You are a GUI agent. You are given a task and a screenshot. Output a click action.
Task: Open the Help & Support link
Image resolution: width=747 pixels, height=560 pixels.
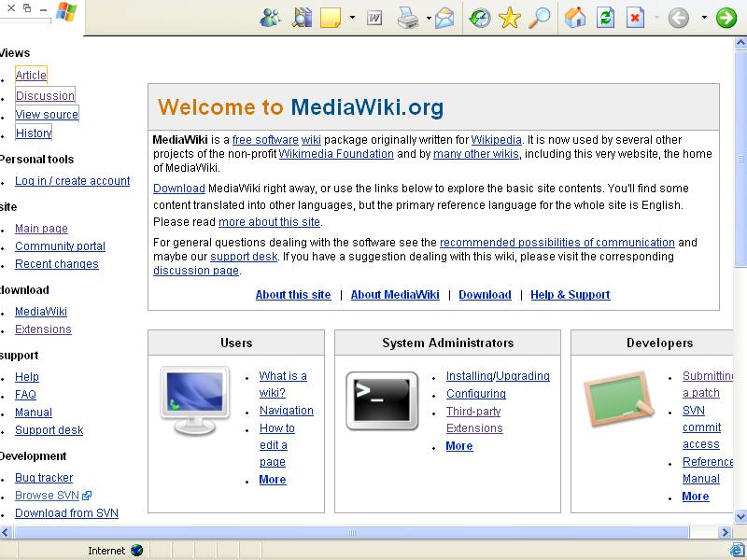click(x=570, y=295)
